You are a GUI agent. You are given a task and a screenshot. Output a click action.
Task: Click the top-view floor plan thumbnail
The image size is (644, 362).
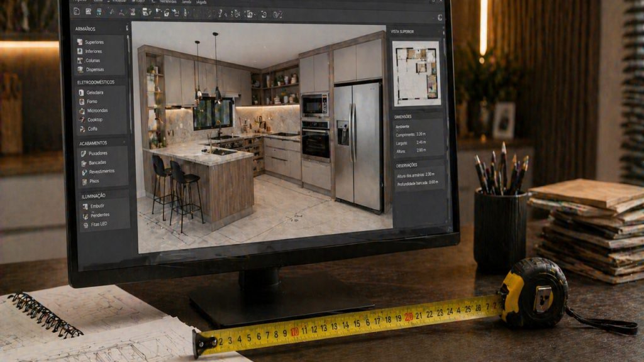pyautogui.click(x=416, y=74)
